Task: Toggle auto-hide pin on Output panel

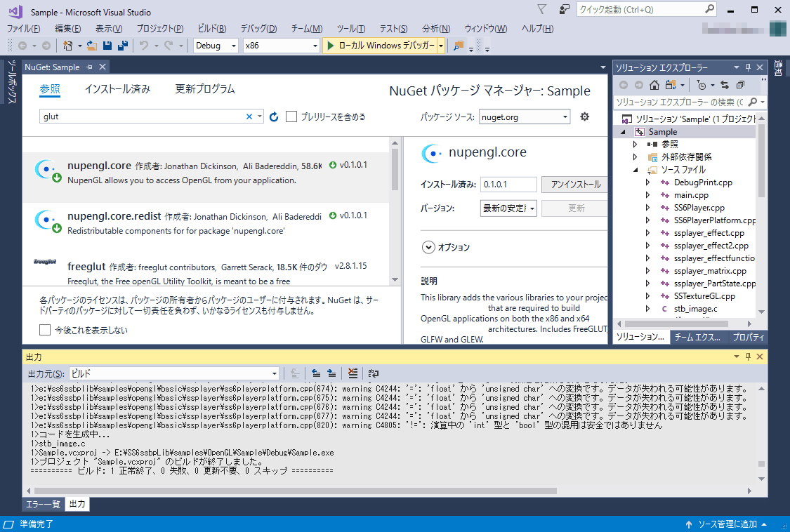Action: click(748, 357)
